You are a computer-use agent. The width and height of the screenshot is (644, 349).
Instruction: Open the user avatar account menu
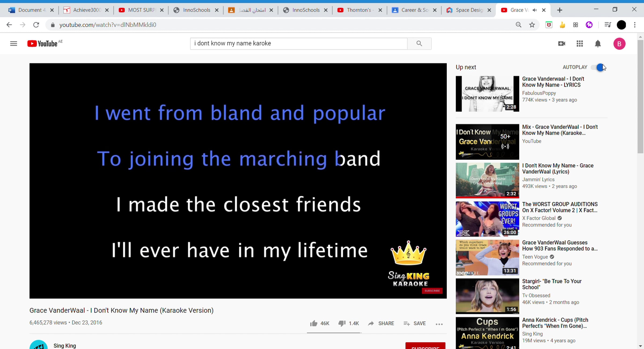tap(619, 43)
